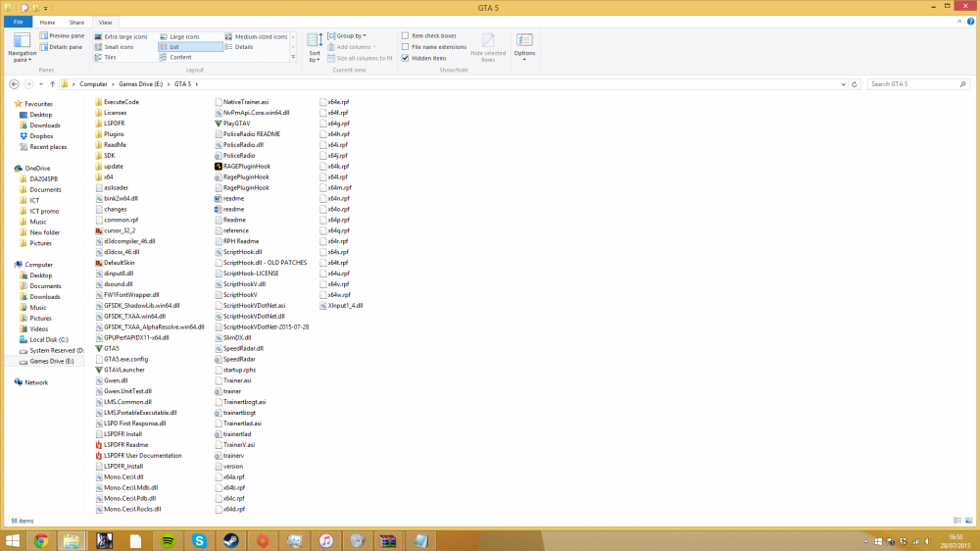Open the Navigation pane dropdown button

point(22,47)
